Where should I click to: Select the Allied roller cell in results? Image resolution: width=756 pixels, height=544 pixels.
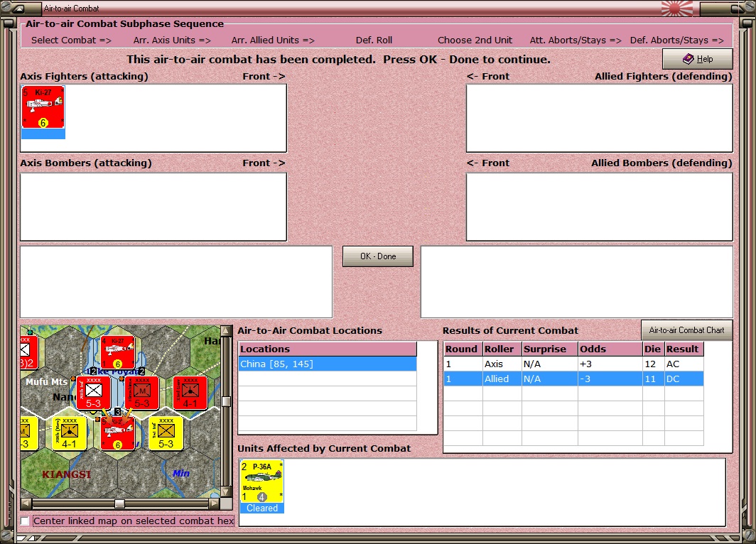point(502,379)
